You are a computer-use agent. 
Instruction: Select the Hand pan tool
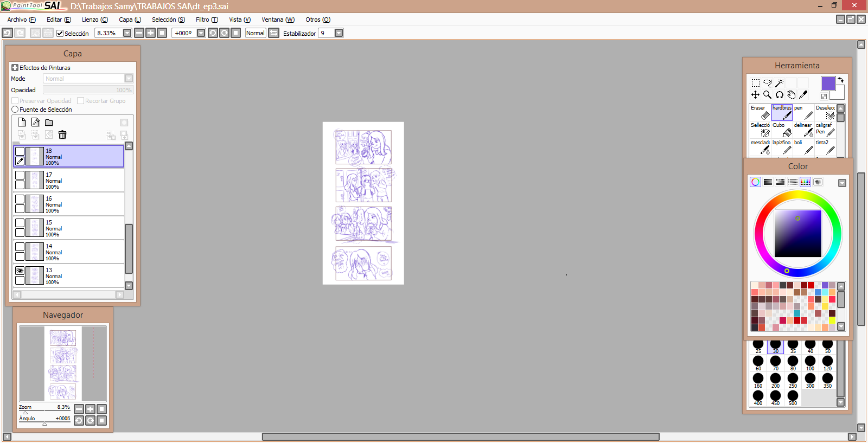[791, 95]
